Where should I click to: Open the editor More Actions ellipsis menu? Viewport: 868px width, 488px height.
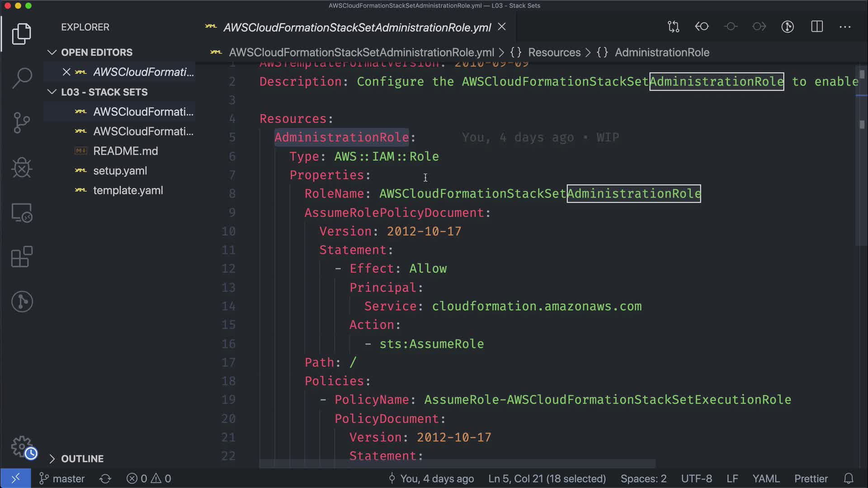845,27
